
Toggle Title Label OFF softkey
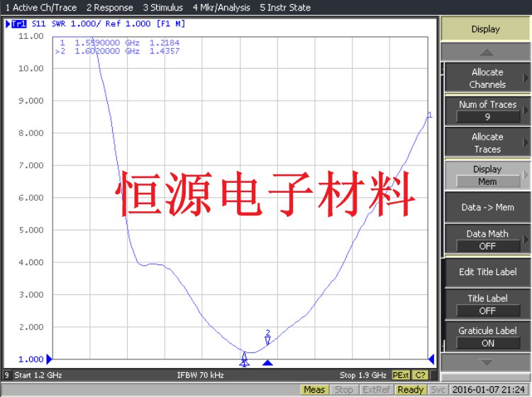tap(487, 304)
